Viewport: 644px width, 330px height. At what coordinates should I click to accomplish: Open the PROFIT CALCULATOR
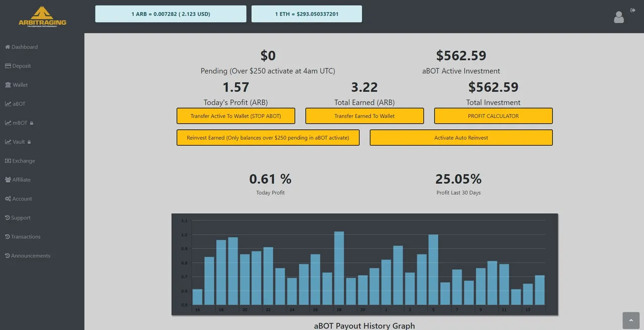coord(494,116)
